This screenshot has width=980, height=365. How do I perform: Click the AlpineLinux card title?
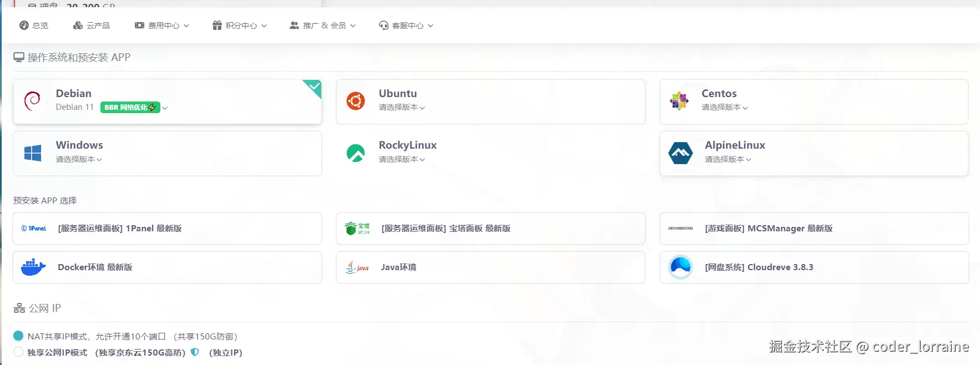(x=735, y=145)
